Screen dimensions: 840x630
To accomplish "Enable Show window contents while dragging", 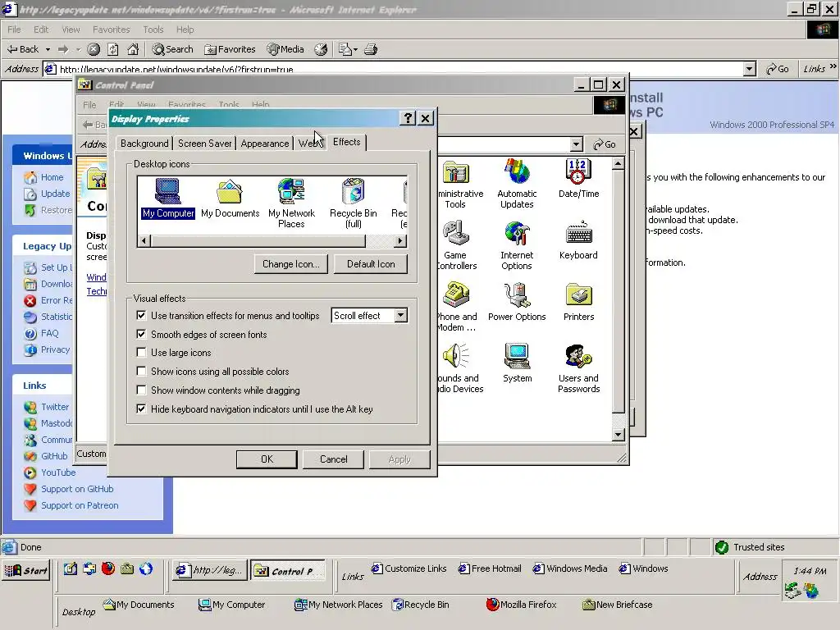I will pyautogui.click(x=141, y=390).
